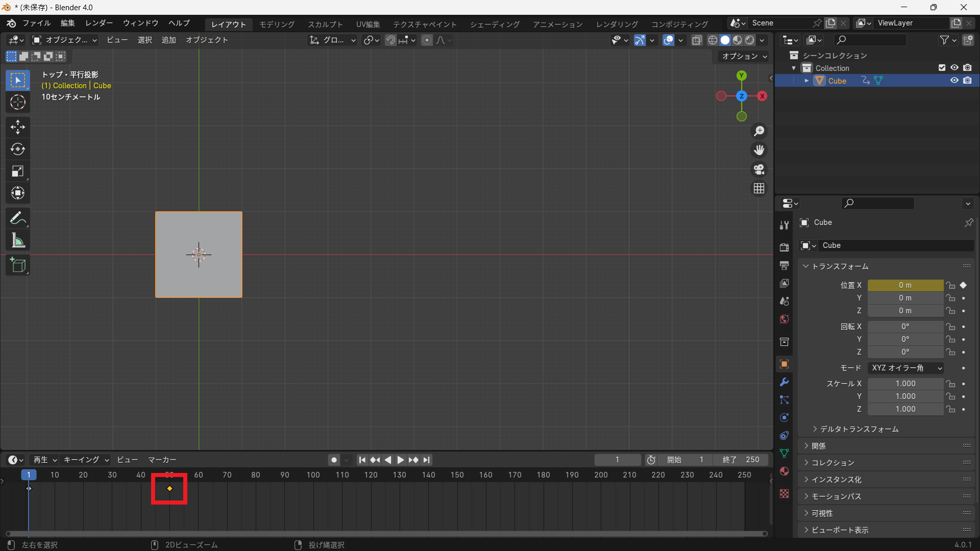The height and width of the screenshot is (551, 980).
Task: Expand the デルタトランスフォーム panel
Action: [x=859, y=429]
